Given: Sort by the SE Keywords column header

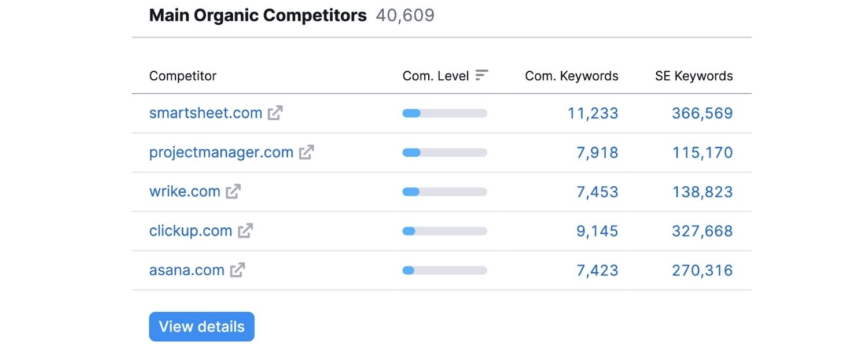Looking at the screenshot, I should coord(693,75).
